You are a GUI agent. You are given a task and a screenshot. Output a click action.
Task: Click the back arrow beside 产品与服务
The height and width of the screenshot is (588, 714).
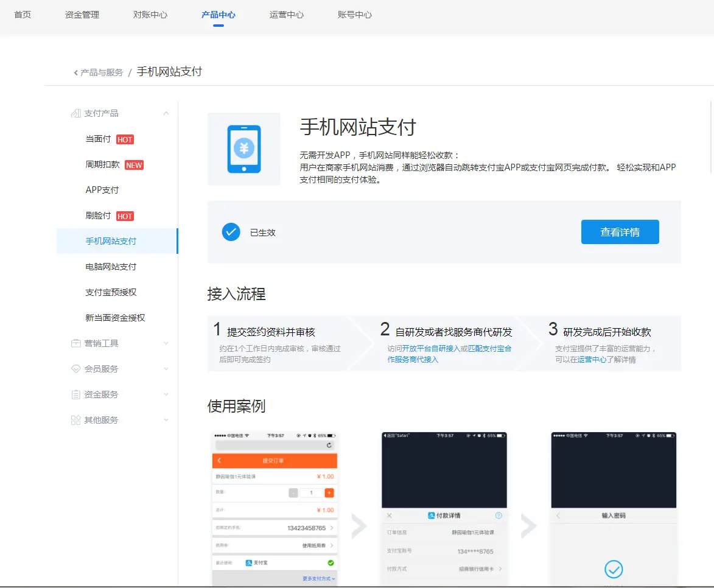pyautogui.click(x=76, y=72)
